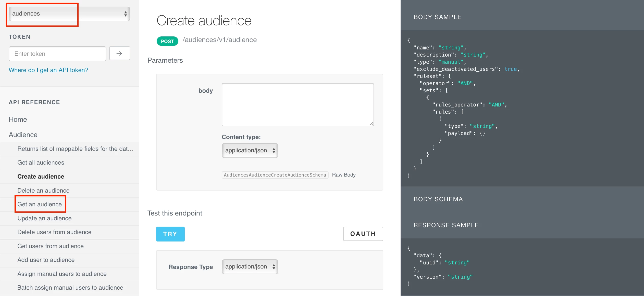This screenshot has width=644, height=296.
Task: Navigate to 'Delete an audience' endpoint
Action: (43, 191)
